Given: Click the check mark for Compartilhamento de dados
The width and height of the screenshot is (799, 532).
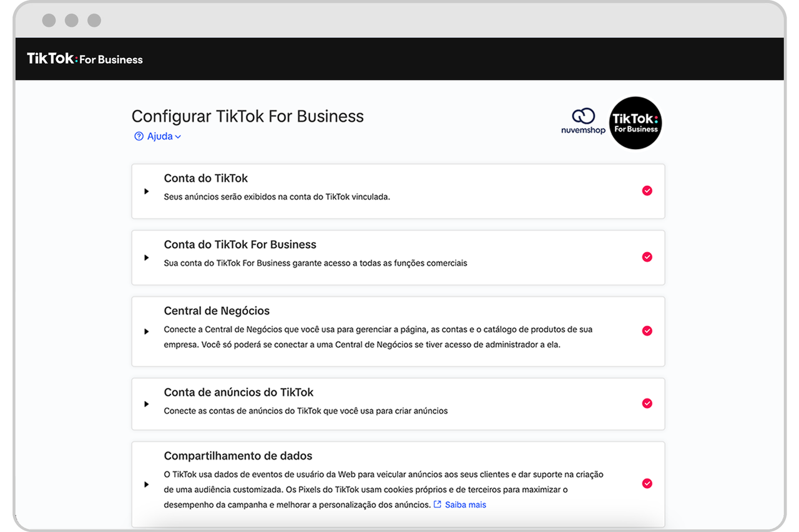Looking at the screenshot, I should click(x=647, y=483).
